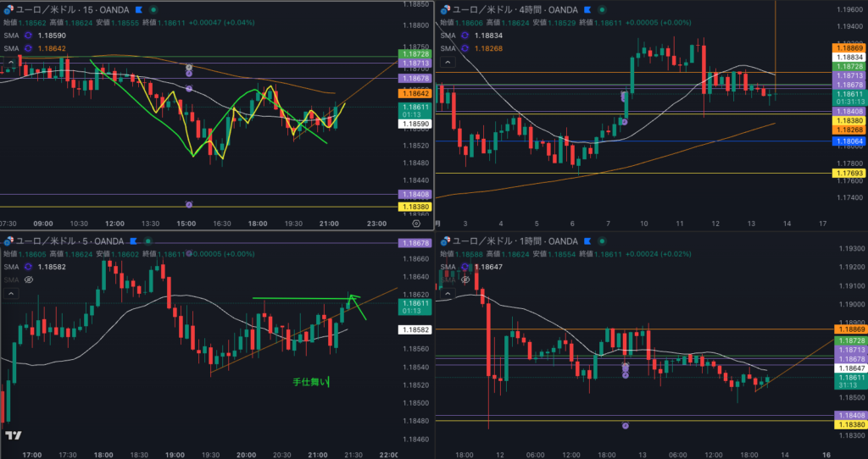Click the 手仕舞い text annotation
The image size is (868, 459).
(x=310, y=382)
